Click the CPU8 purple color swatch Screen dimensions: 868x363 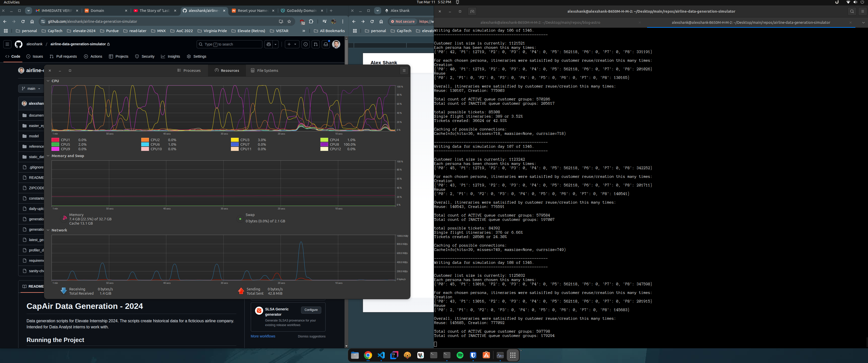point(324,144)
